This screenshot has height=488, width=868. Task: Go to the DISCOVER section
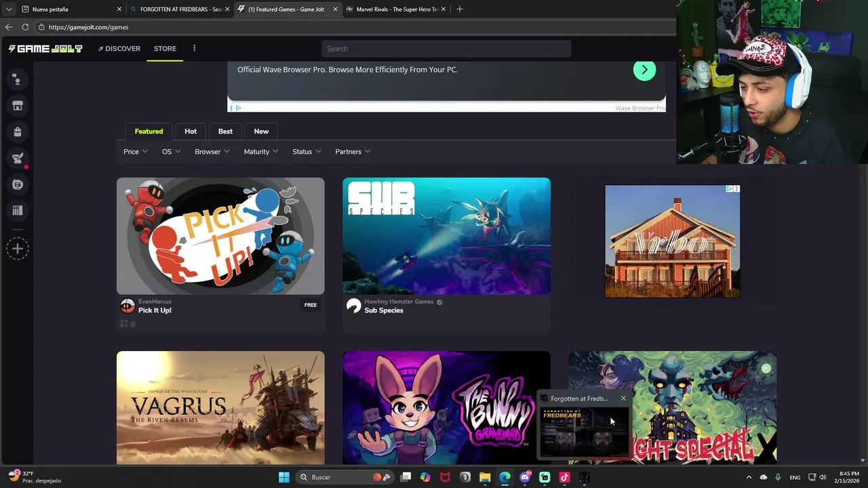(x=119, y=49)
